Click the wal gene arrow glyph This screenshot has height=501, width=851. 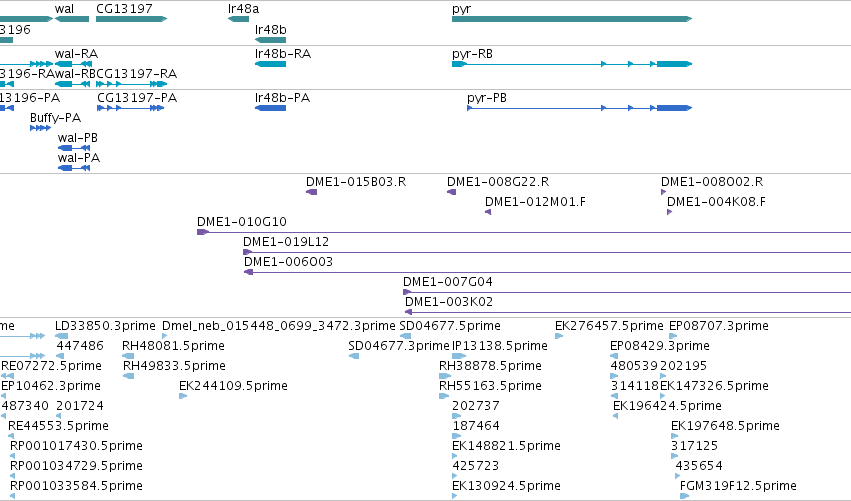tap(72, 19)
